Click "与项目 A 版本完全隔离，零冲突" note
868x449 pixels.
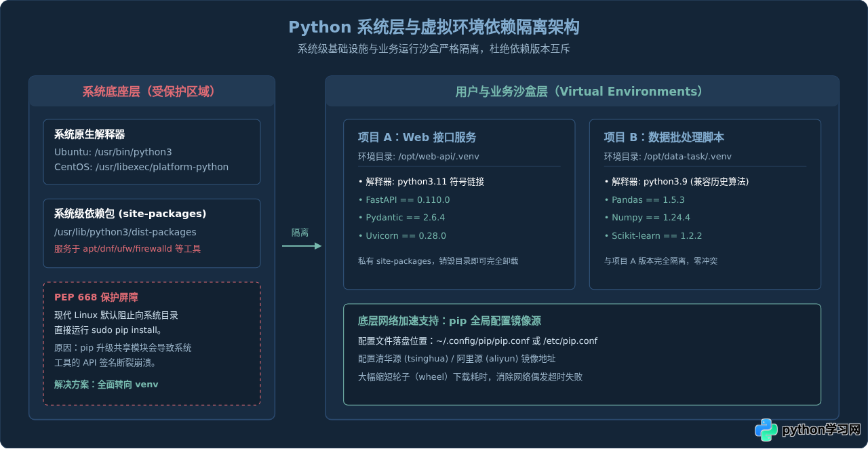660,260
